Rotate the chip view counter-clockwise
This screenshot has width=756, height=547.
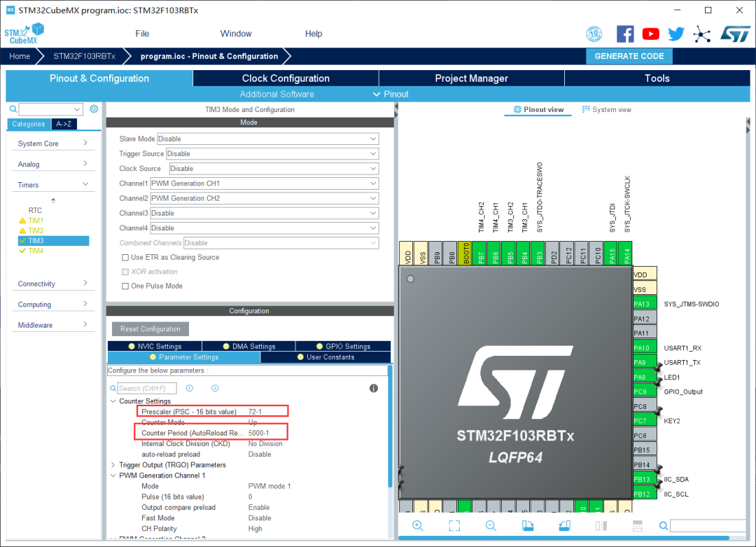(x=564, y=525)
